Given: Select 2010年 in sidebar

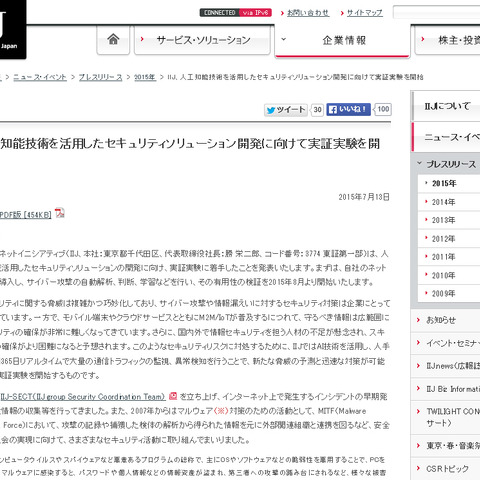Looking at the screenshot, I should coord(449,275).
